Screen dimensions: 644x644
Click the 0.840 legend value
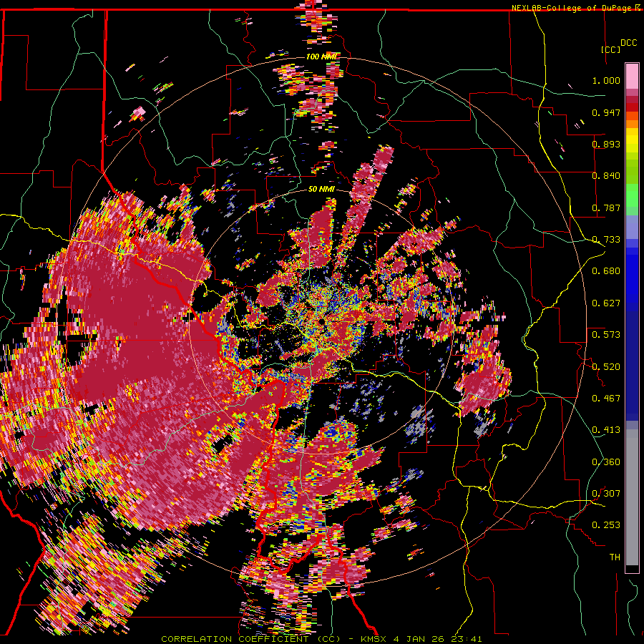point(606,176)
